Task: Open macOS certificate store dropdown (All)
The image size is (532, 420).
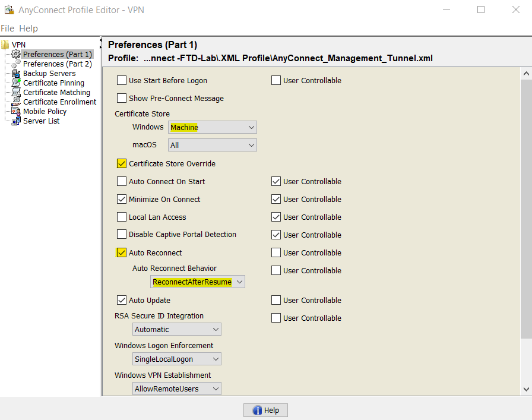Action: 213,145
